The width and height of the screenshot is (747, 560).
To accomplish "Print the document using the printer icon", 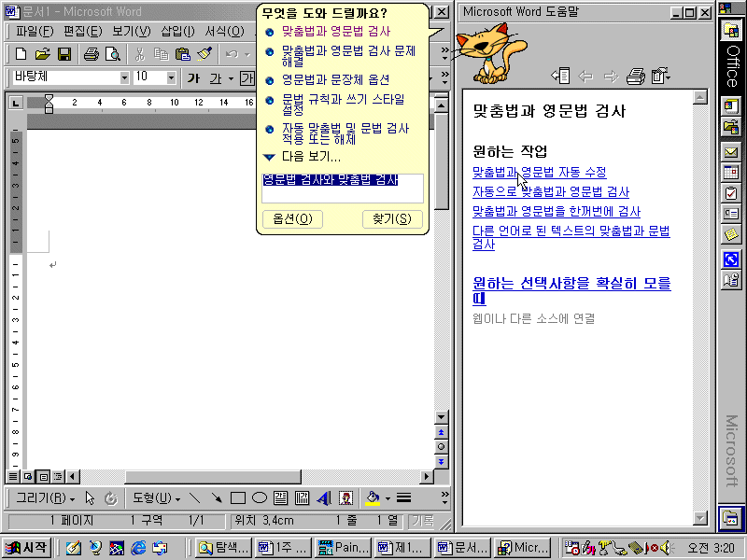I will tap(91, 54).
